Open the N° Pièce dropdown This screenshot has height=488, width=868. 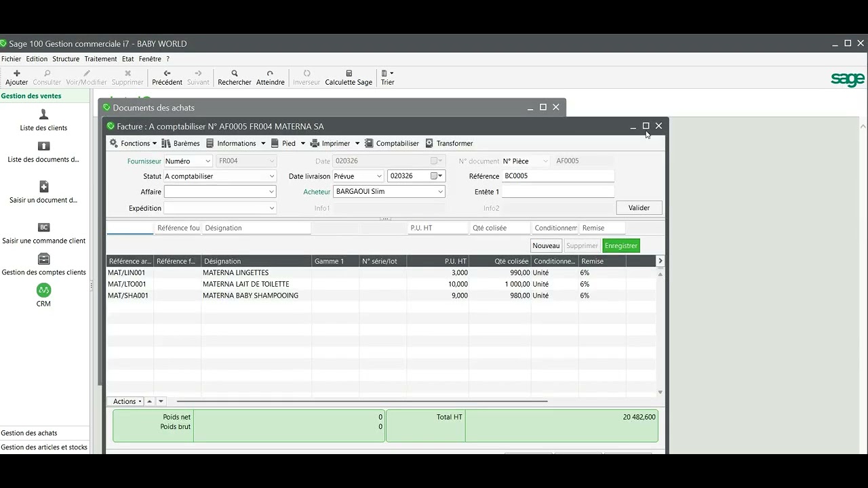[x=526, y=161]
